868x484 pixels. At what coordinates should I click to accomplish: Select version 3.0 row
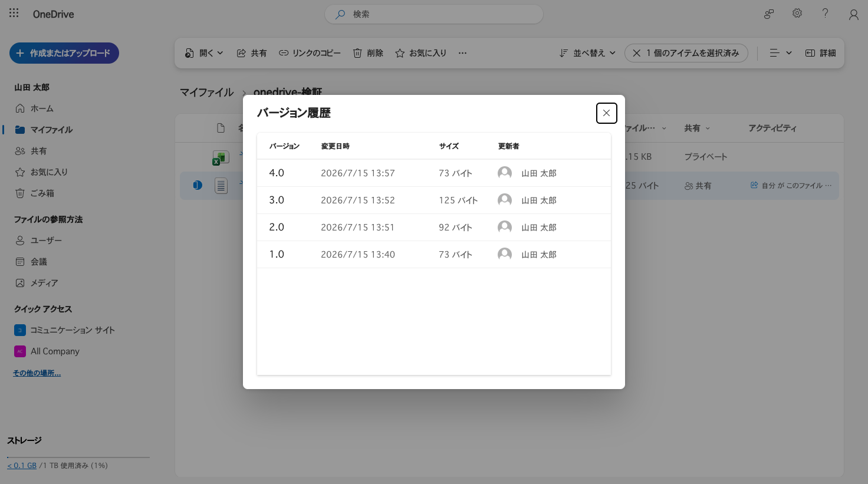(434, 200)
